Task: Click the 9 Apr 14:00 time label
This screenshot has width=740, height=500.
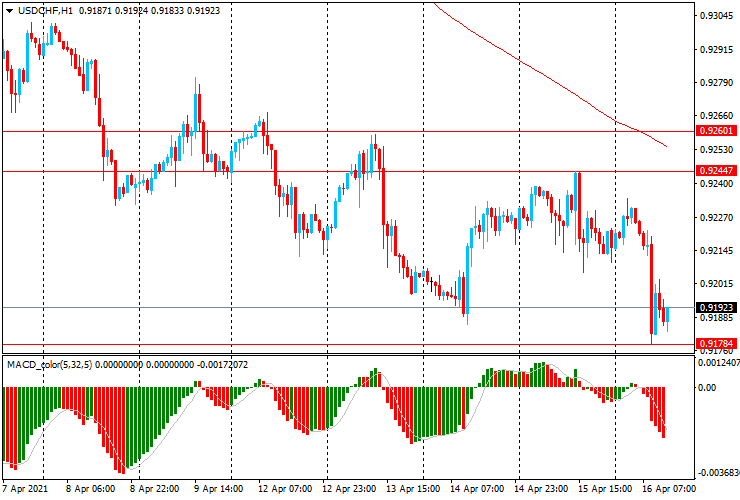Action: (218, 490)
